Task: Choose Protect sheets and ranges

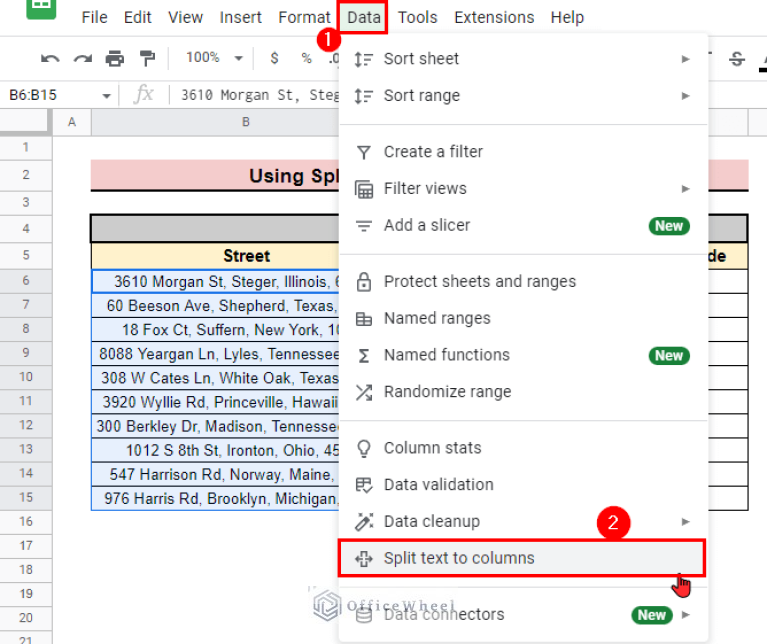Action: point(523,282)
